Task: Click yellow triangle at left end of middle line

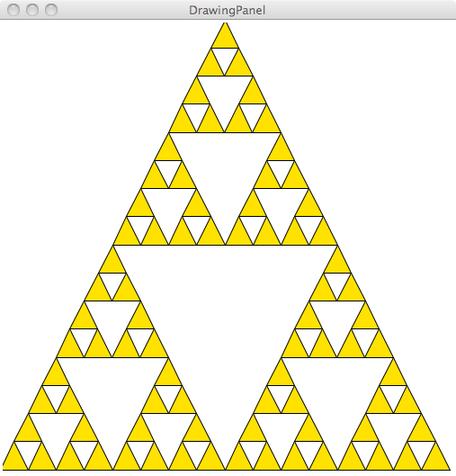Action: pos(127,235)
